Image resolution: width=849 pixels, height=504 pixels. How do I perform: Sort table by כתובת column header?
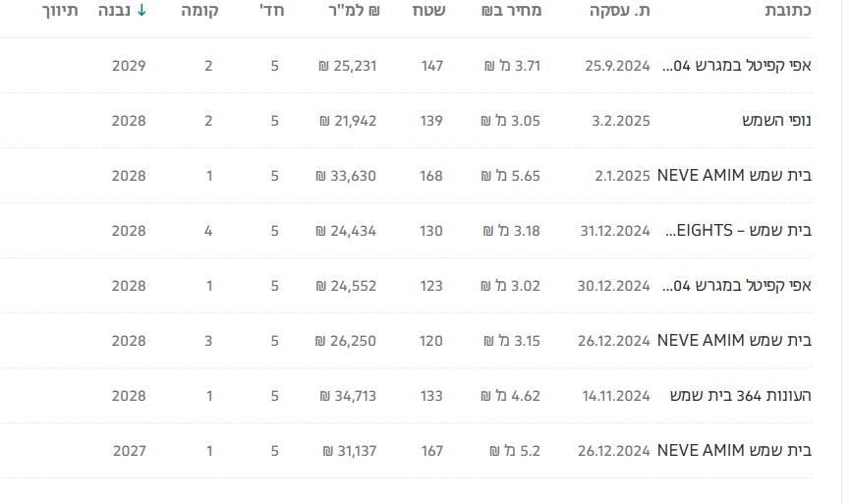(x=787, y=11)
